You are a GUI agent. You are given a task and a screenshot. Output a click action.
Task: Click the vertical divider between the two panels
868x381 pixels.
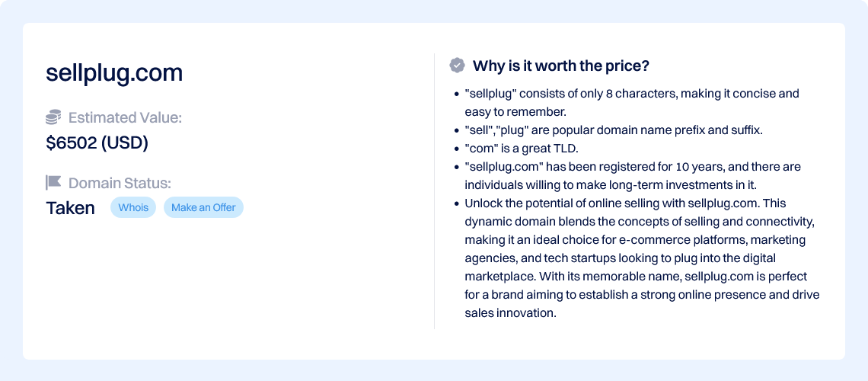tap(434, 191)
